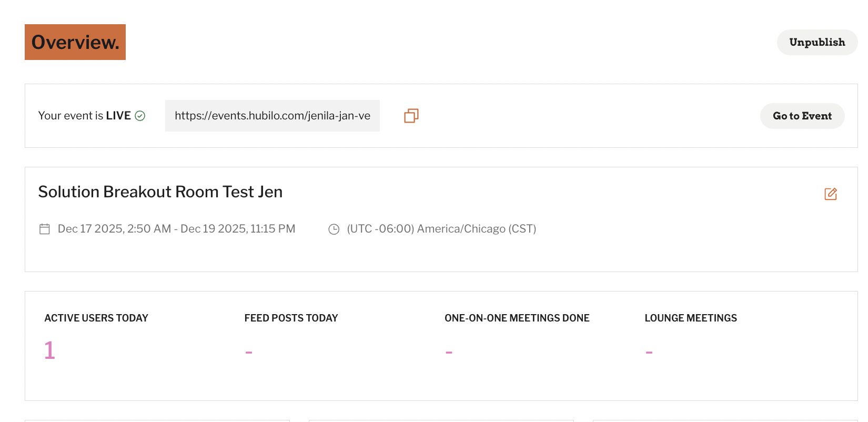
Task: Click the 'FEED POSTS TODAY' label
Action: [291, 318]
